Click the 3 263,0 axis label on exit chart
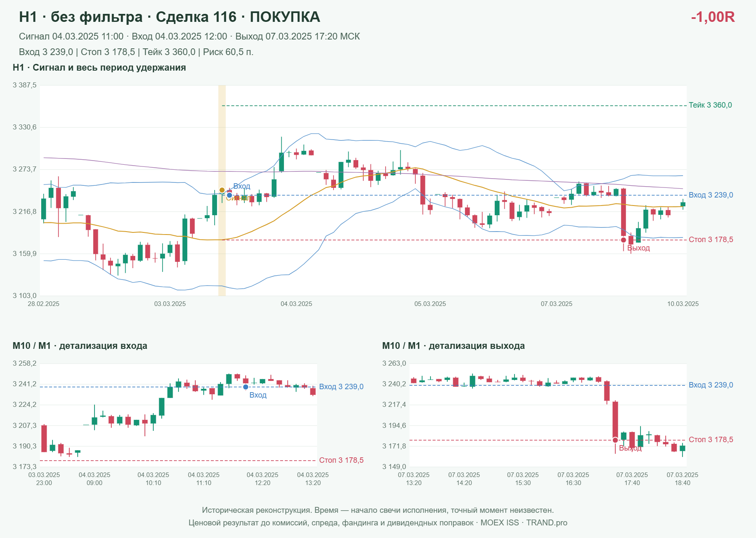Screen dimensions: 756x538 [x=394, y=364]
